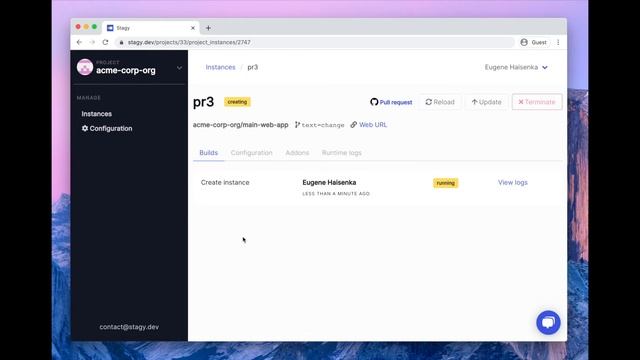Switch to the Configuration tab
Viewport: 640px width, 360px height.
pyautogui.click(x=251, y=153)
